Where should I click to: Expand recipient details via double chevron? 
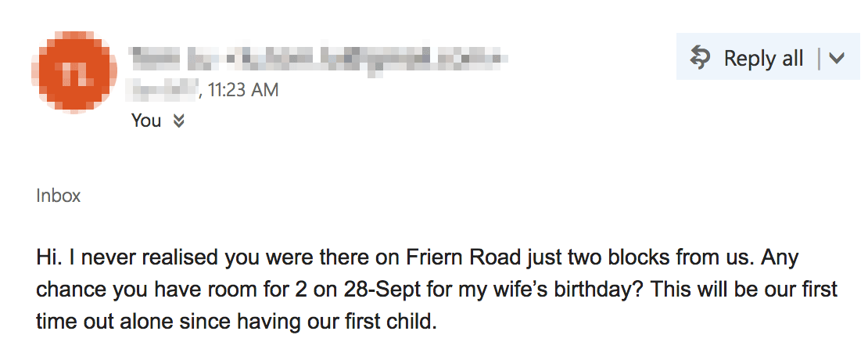178,121
